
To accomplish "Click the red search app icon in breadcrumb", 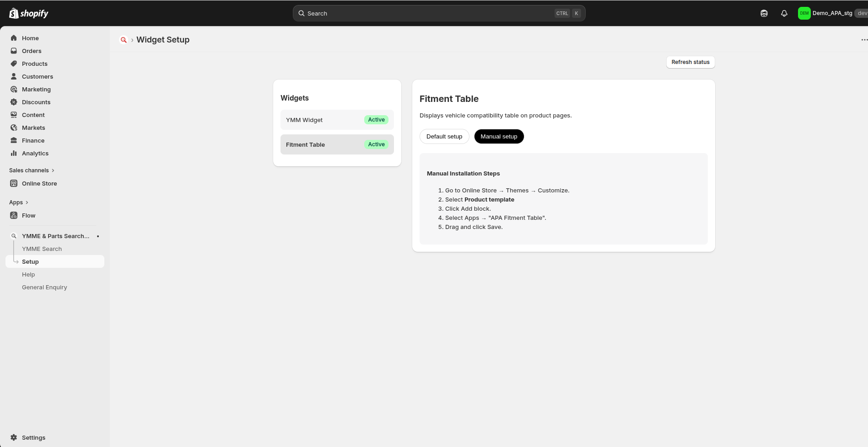I will point(124,40).
